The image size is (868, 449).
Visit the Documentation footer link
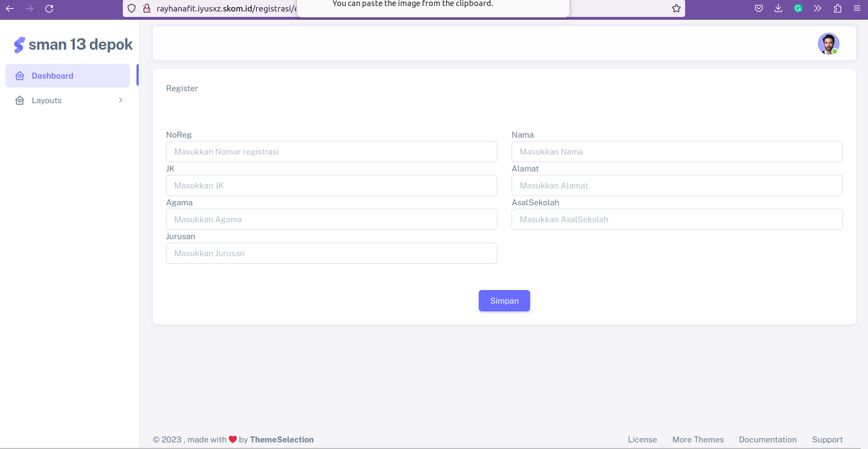[768, 440]
